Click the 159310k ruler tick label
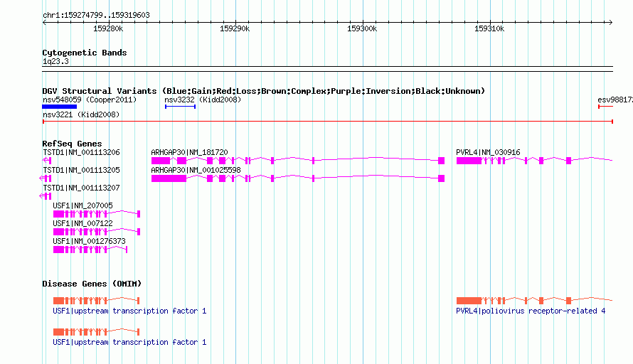The image size is (633, 364). click(x=489, y=28)
